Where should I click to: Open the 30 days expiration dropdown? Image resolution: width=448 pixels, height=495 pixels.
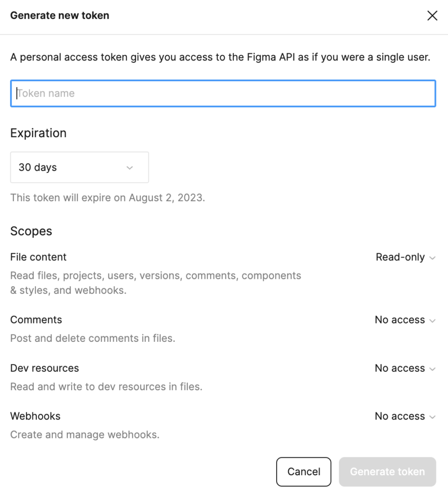[x=79, y=168]
